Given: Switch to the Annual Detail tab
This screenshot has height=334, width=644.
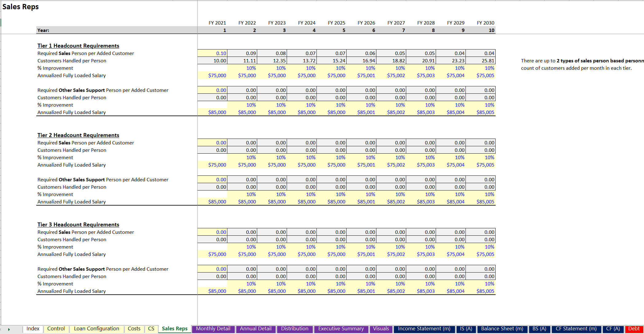Looking at the screenshot, I should (x=256, y=328).
